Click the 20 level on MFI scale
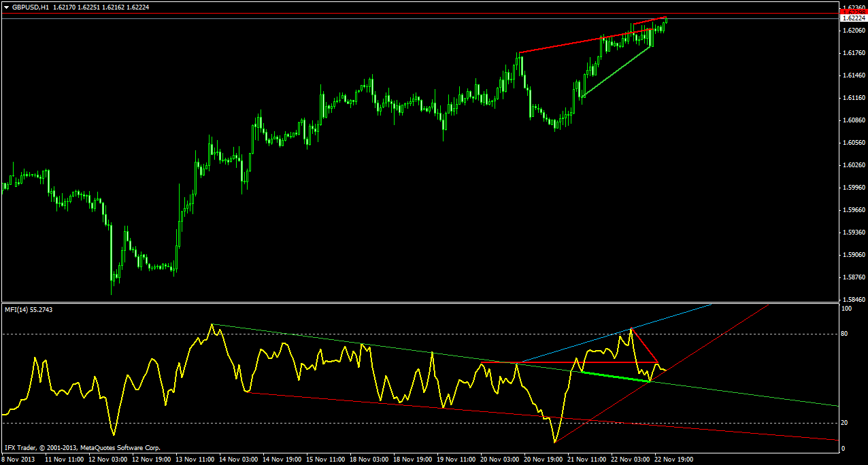 point(846,423)
